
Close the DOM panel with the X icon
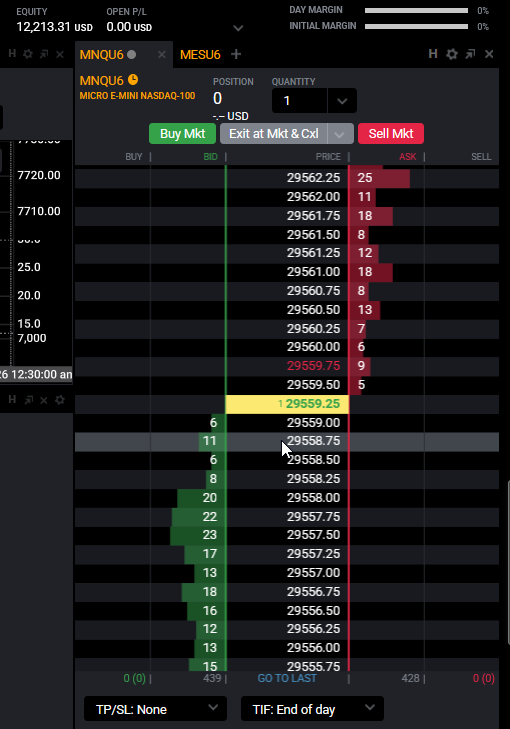(x=489, y=54)
